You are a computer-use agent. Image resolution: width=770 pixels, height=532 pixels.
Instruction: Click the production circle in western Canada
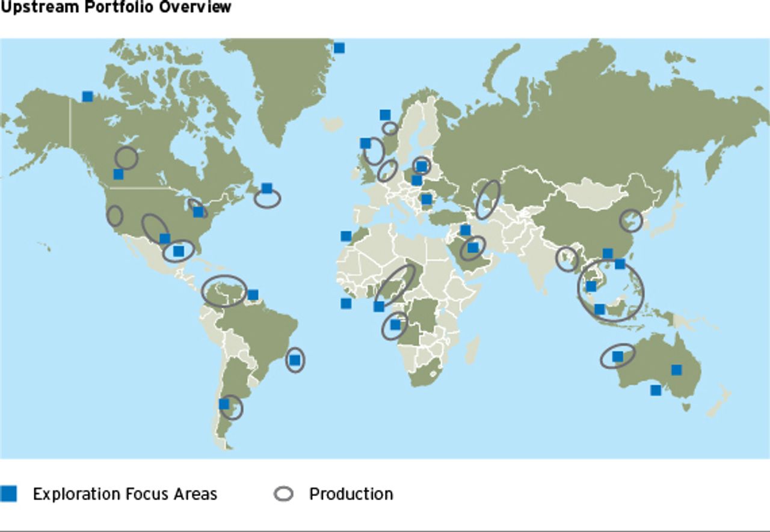pyautogui.click(x=126, y=157)
